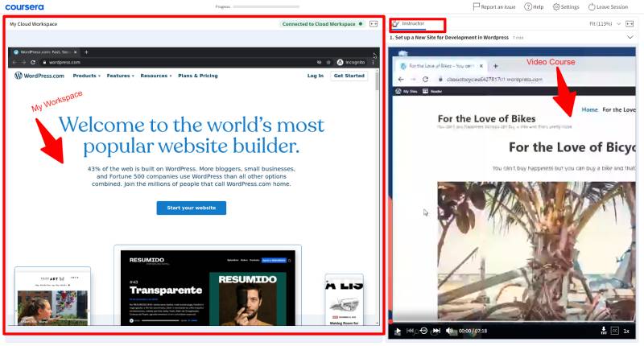Open Help from the top bar
The width and height of the screenshot is (644, 346).
pyautogui.click(x=534, y=6)
